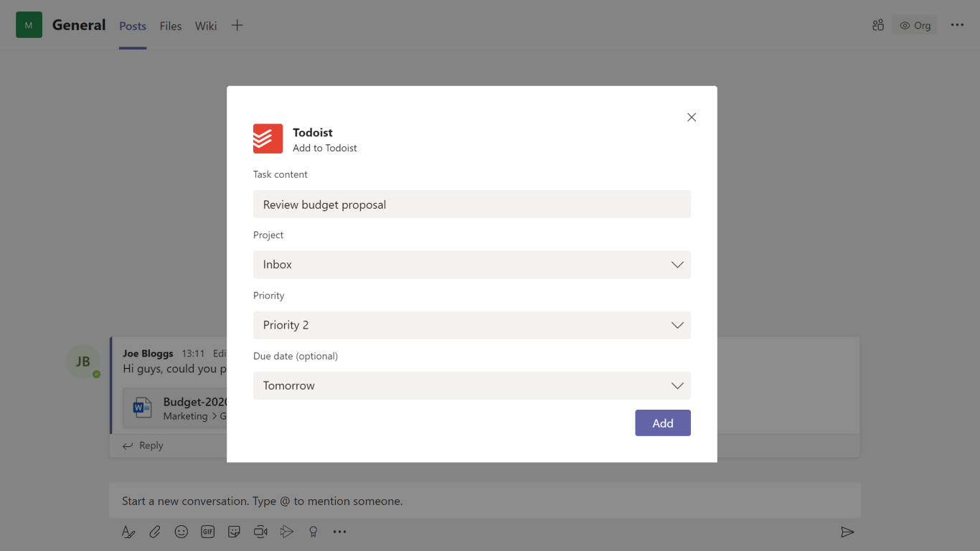Open the More options ellipsis in header
Screen dimensions: 980x551
point(957,25)
